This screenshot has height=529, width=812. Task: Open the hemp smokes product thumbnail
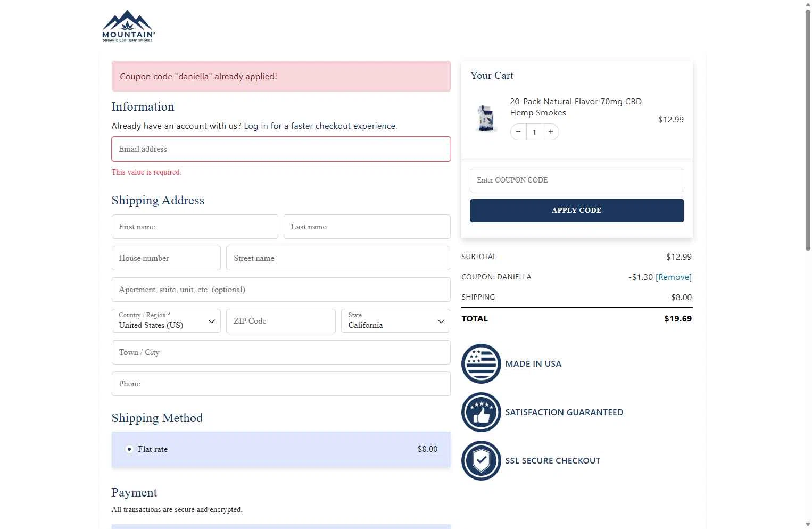click(486, 118)
